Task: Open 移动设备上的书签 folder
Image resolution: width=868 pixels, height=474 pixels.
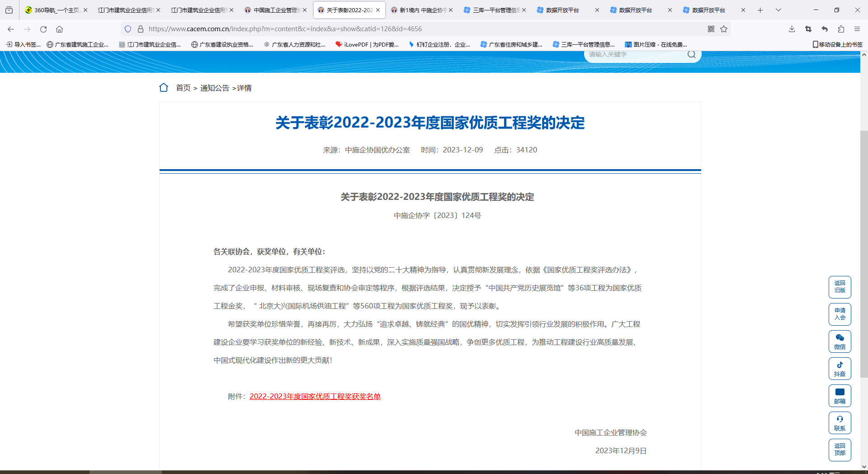Action: (838, 44)
